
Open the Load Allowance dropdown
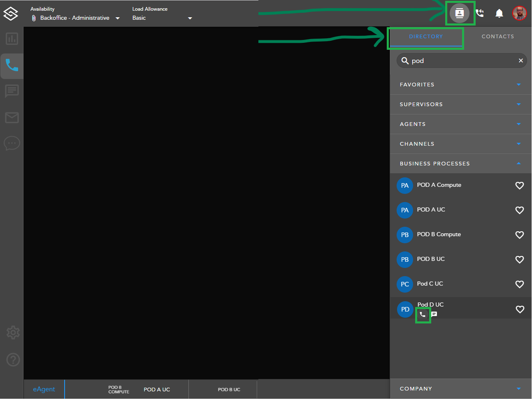(x=190, y=18)
